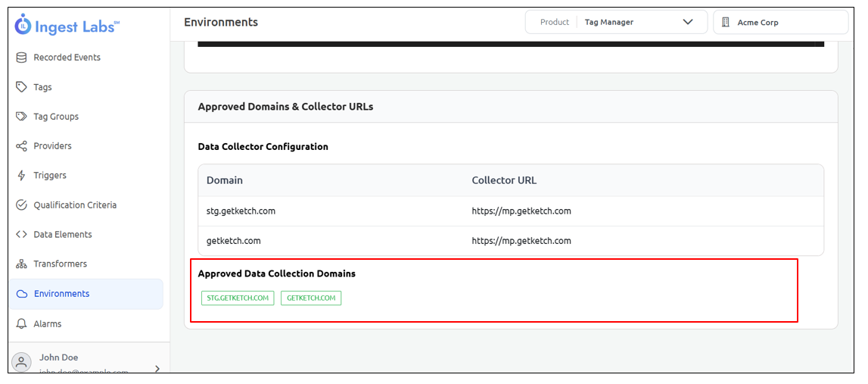Select the stg.getketch.com table row
This screenshot has width=868, height=384.
pyautogui.click(x=241, y=211)
